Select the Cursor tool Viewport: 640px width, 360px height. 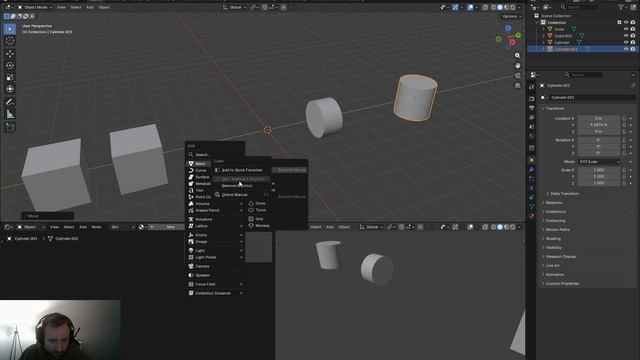click(x=10, y=41)
